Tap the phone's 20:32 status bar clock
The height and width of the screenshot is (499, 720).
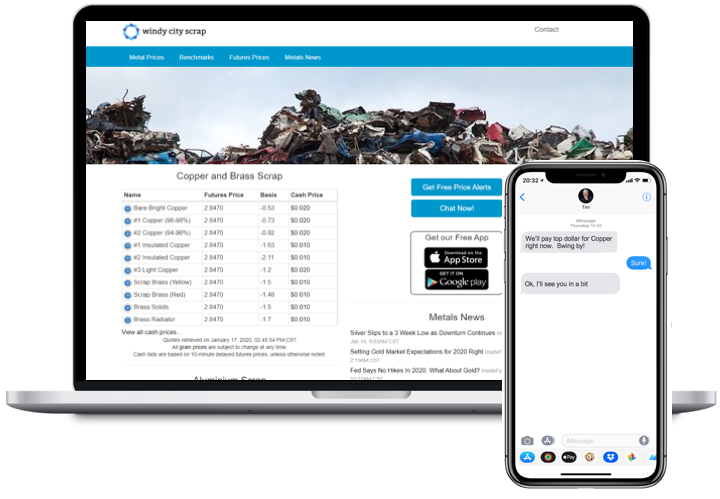[x=530, y=180]
